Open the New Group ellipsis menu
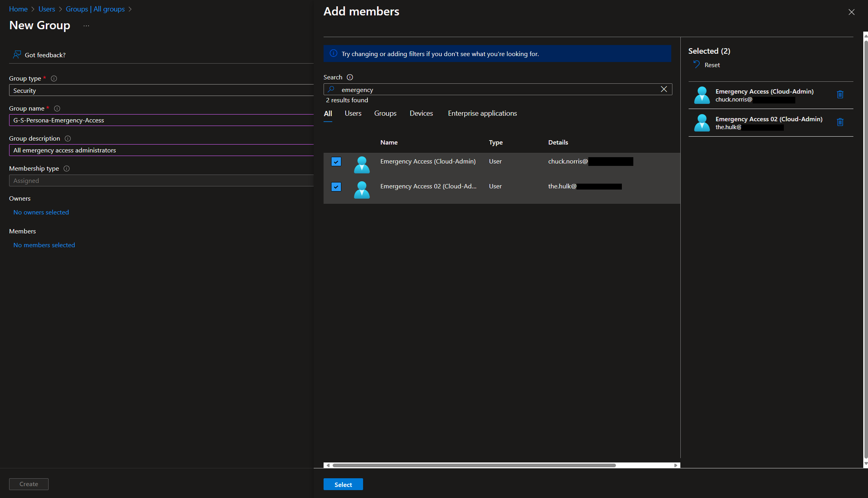Image resolution: width=868 pixels, height=498 pixels. click(x=86, y=26)
